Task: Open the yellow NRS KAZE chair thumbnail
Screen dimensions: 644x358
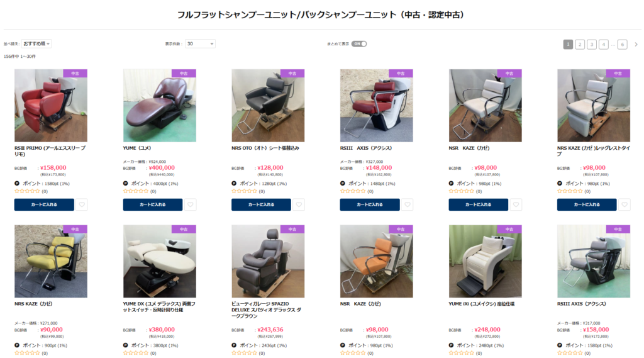Action: point(51,261)
